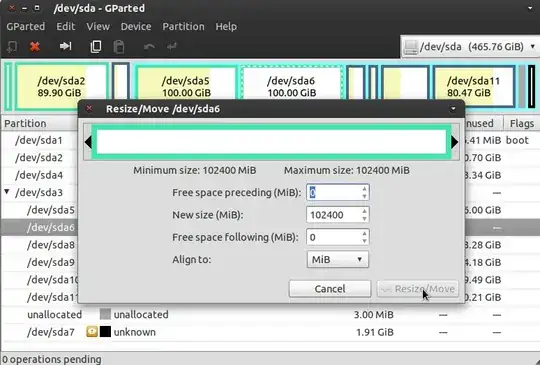Click the 1.91 GiB size value
Viewport: 540px width, 365px height.
375,332
